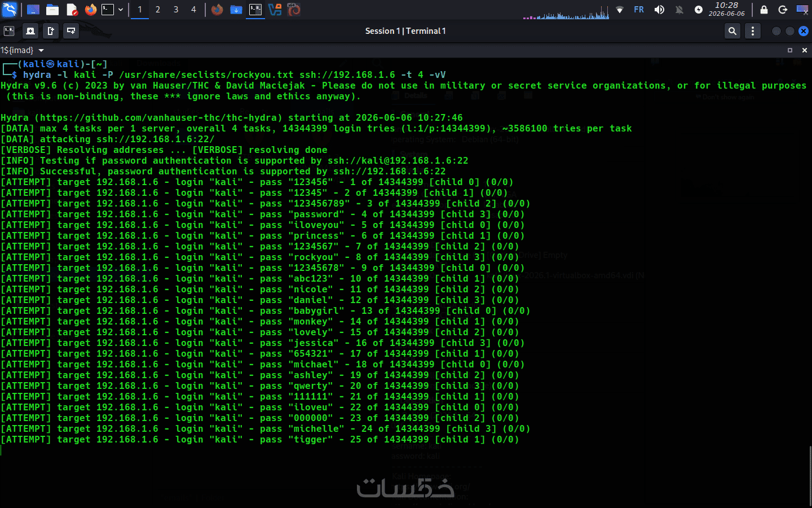This screenshot has height=508, width=812.
Task: Click the display settings tray icon
Action: coord(802,10)
